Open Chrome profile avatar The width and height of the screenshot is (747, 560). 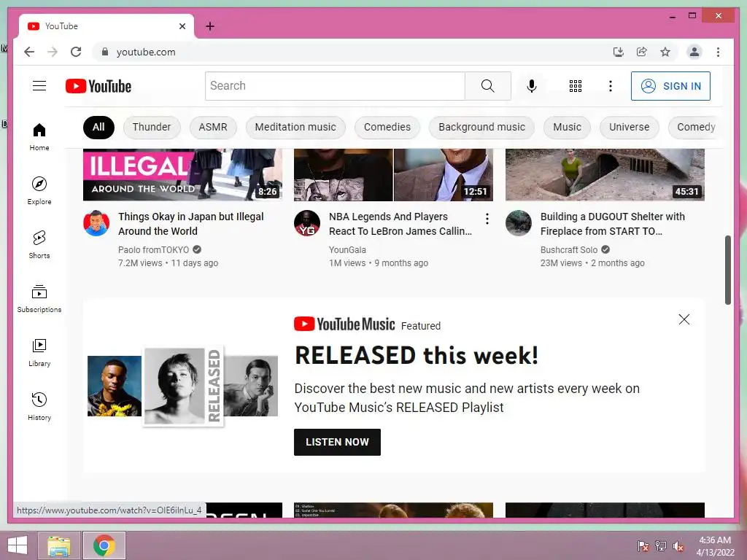pos(694,52)
